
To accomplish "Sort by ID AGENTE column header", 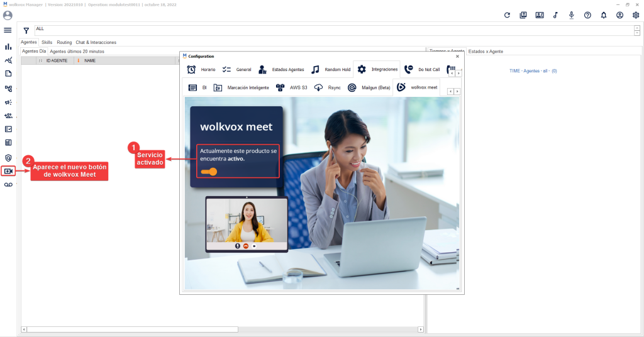I will click(x=57, y=61).
